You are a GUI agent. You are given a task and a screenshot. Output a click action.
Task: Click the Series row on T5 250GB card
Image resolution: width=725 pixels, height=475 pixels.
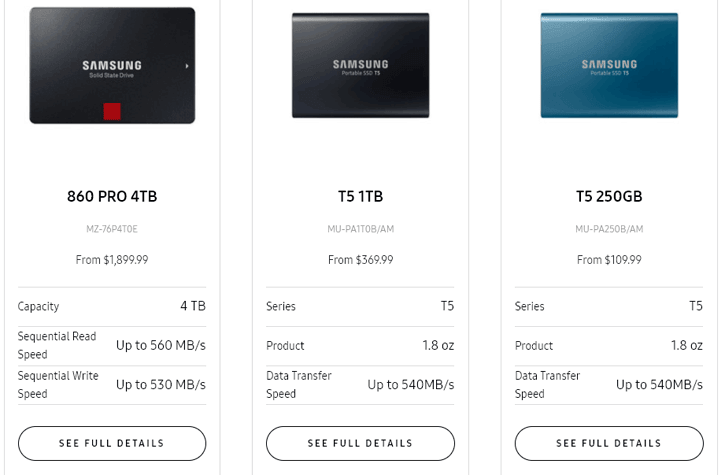coord(608,307)
